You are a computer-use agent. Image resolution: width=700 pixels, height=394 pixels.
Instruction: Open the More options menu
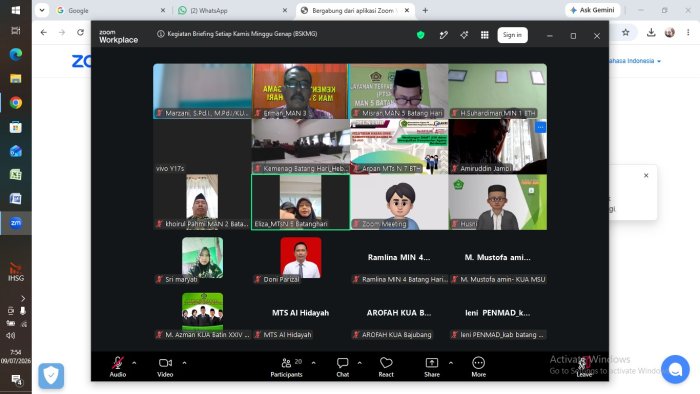point(479,367)
